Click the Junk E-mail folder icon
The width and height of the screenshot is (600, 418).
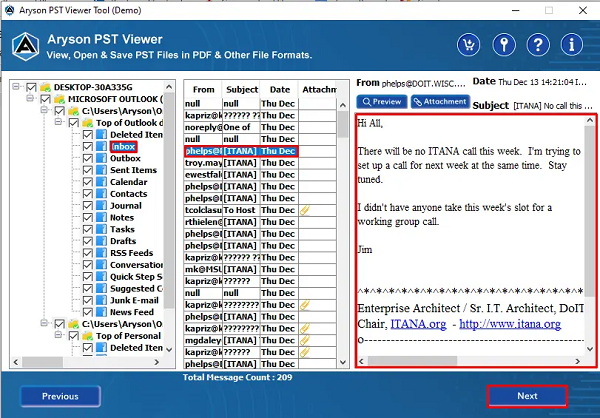coord(101,300)
